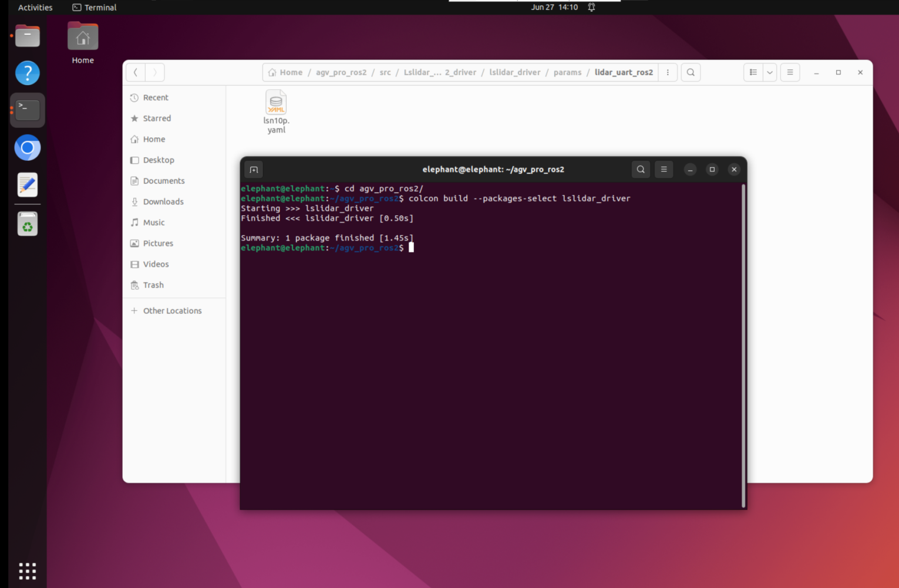
Task: Open Activities overview
Action: click(35, 8)
